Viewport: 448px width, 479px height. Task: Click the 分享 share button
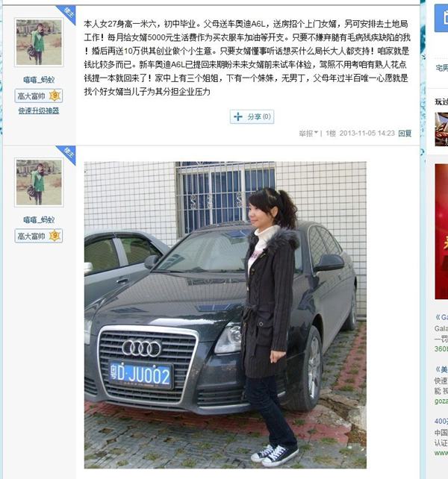252,116
